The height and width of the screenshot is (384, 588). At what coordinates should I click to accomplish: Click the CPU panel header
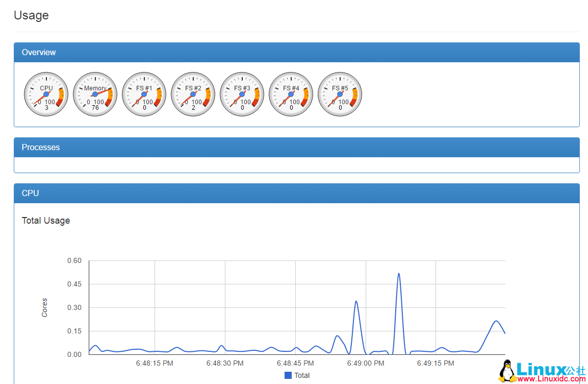pos(297,194)
